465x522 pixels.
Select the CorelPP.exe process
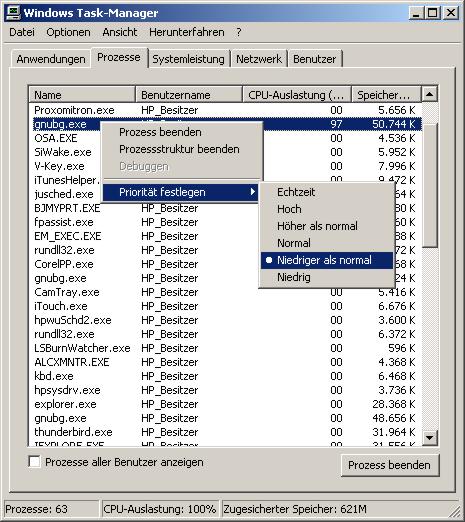pos(64,264)
